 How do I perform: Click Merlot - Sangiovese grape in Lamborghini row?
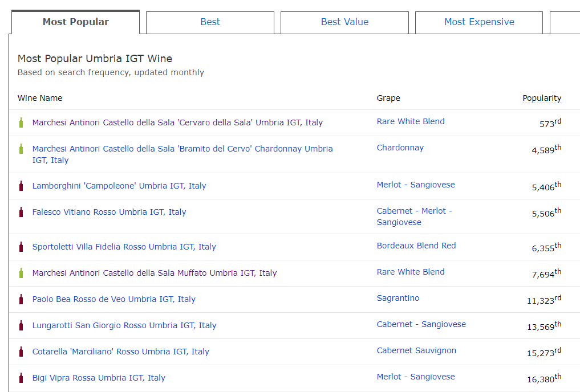point(416,185)
